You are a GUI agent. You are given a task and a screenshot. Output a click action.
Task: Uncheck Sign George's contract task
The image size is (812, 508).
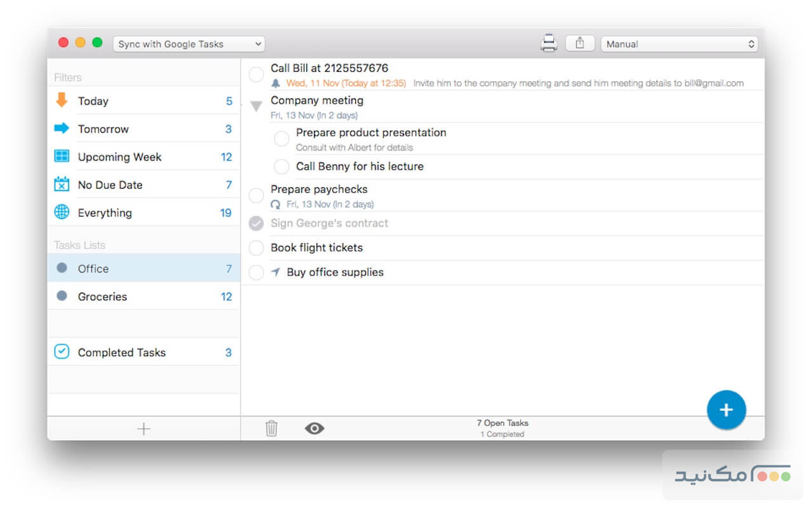[256, 224]
